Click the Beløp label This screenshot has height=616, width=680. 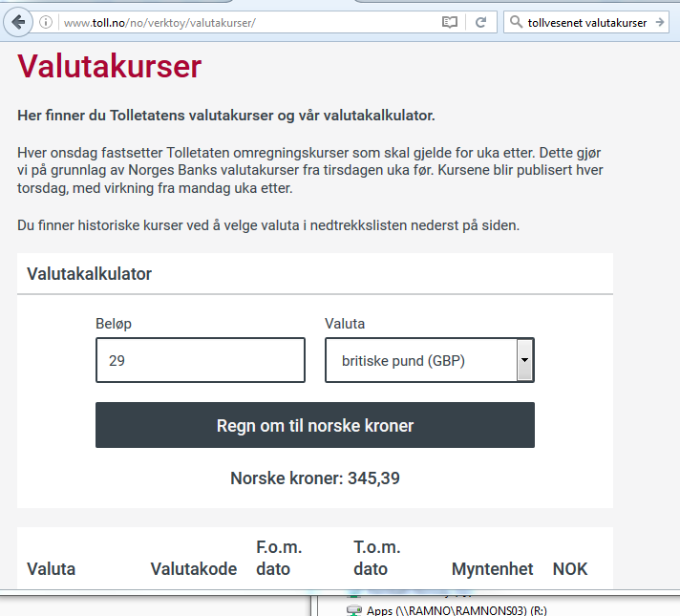pyautogui.click(x=114, y=324)
